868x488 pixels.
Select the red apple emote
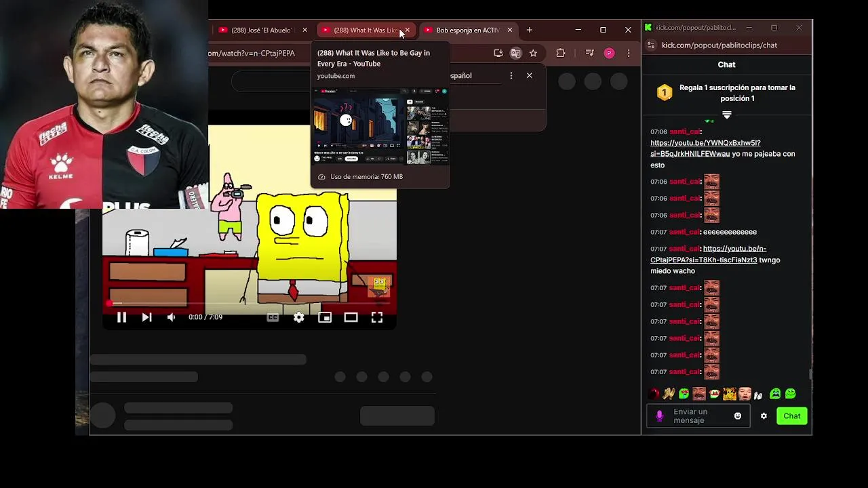[x=654, y=394]
